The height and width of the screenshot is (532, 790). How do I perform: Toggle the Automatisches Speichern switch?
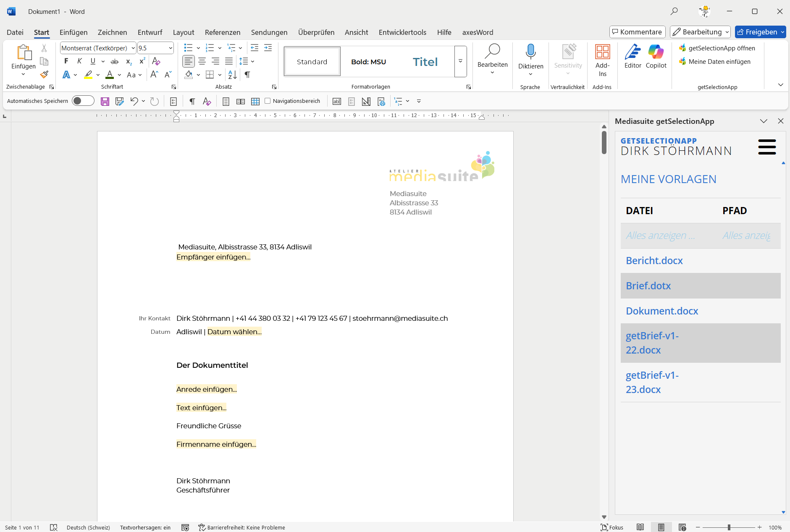[83, 101]
